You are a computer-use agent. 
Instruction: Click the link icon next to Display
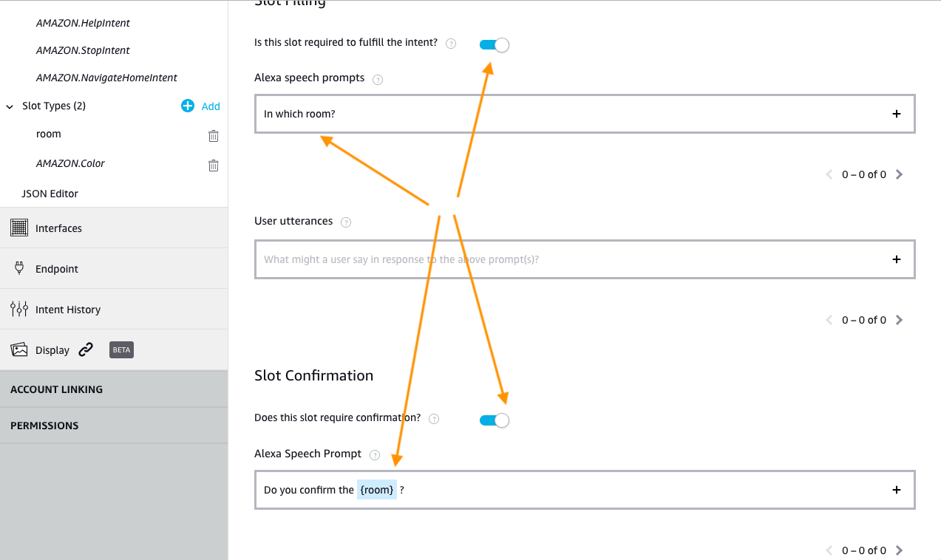86,349
